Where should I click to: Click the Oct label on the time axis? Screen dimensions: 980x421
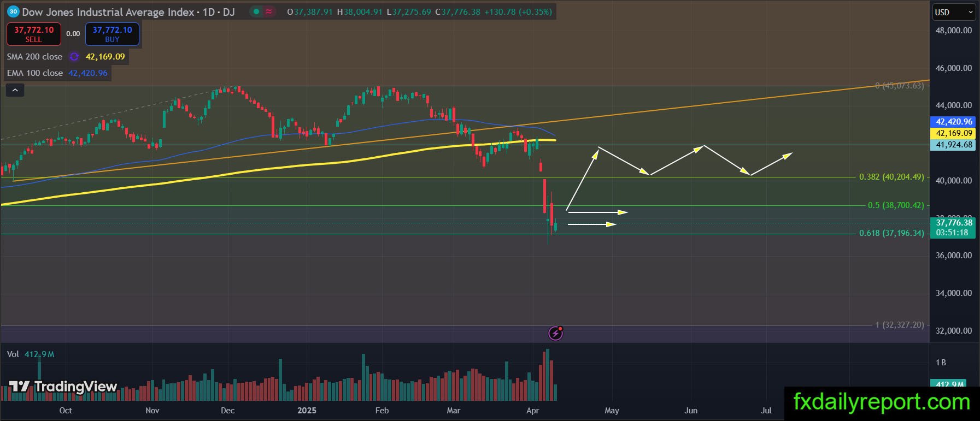66,411
